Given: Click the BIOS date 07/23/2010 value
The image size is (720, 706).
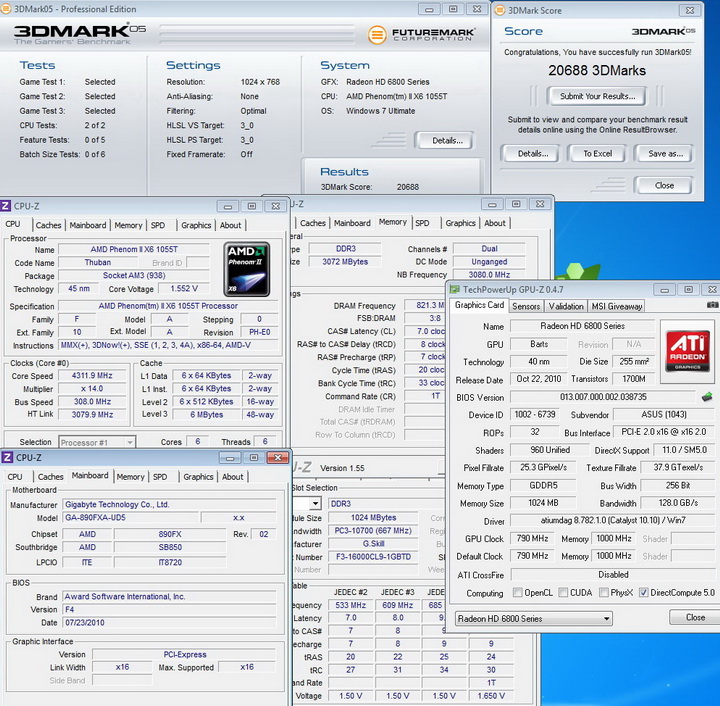Looking at the screenshot, I should pyautogui.click(x=169, y=622).
